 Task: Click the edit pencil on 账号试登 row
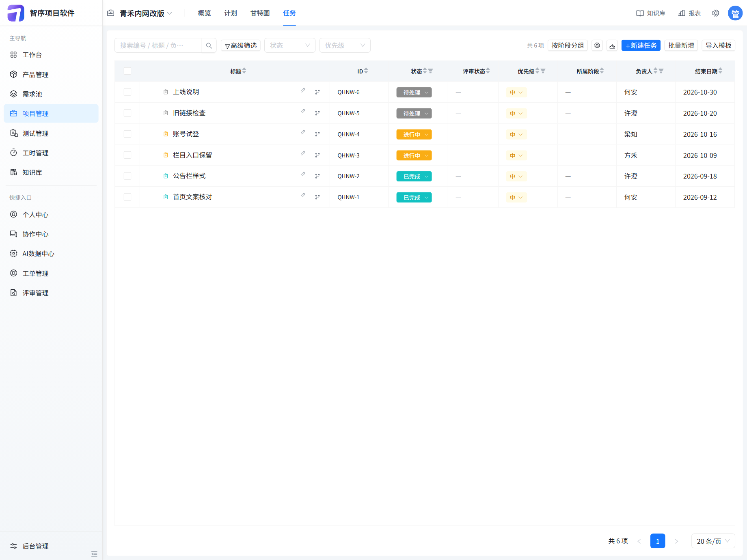coord(303,132)
